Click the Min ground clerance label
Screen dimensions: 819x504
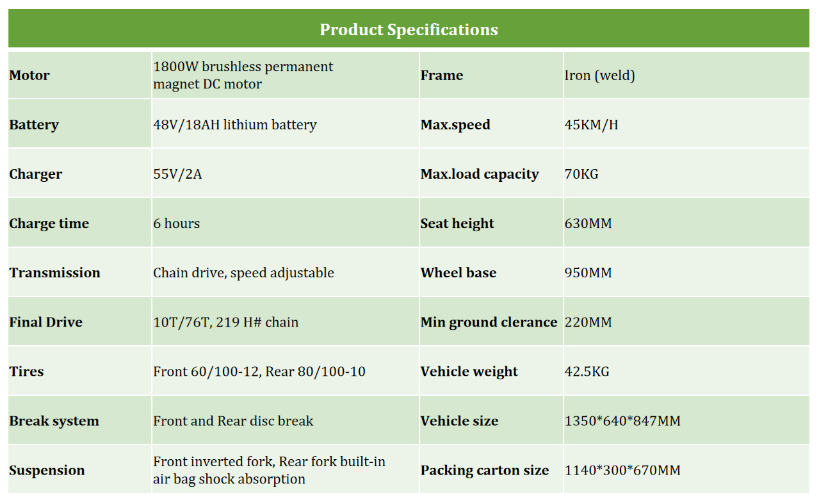pos(489,322)
